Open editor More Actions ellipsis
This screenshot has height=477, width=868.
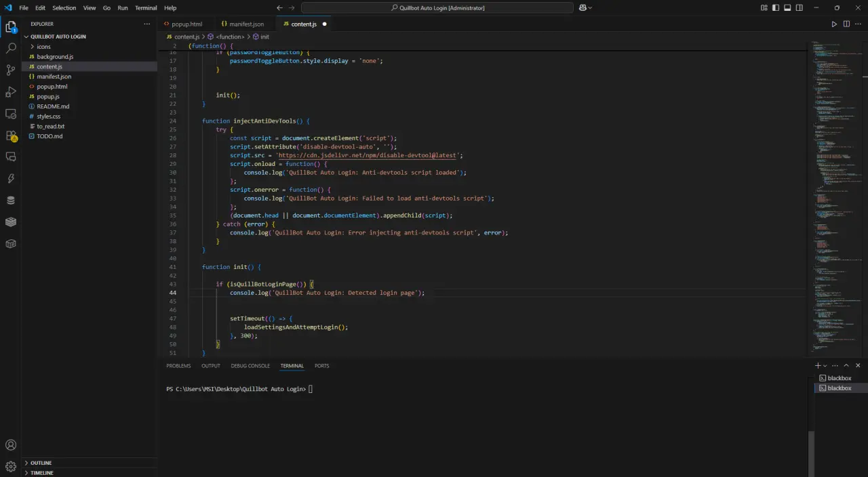858,24
